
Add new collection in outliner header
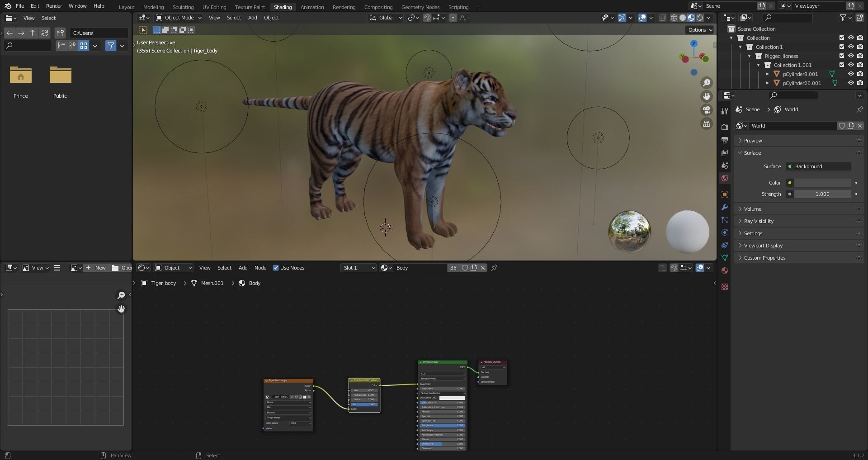pos(859,18)
